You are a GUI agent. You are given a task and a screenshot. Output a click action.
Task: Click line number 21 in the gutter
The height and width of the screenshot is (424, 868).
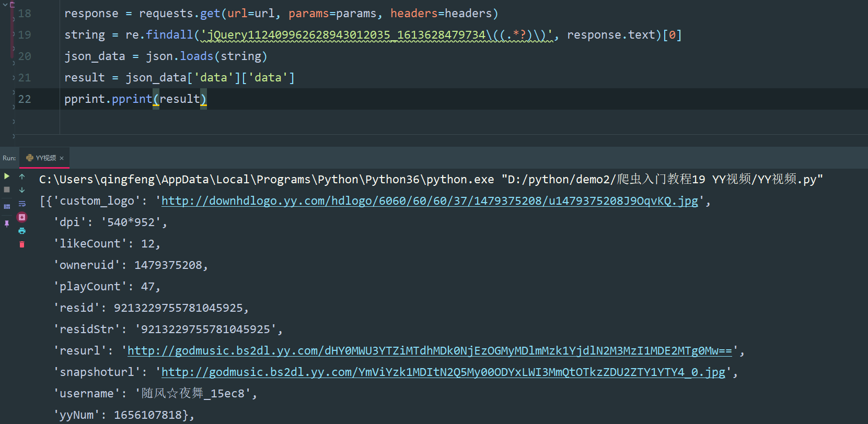point(25,78)
